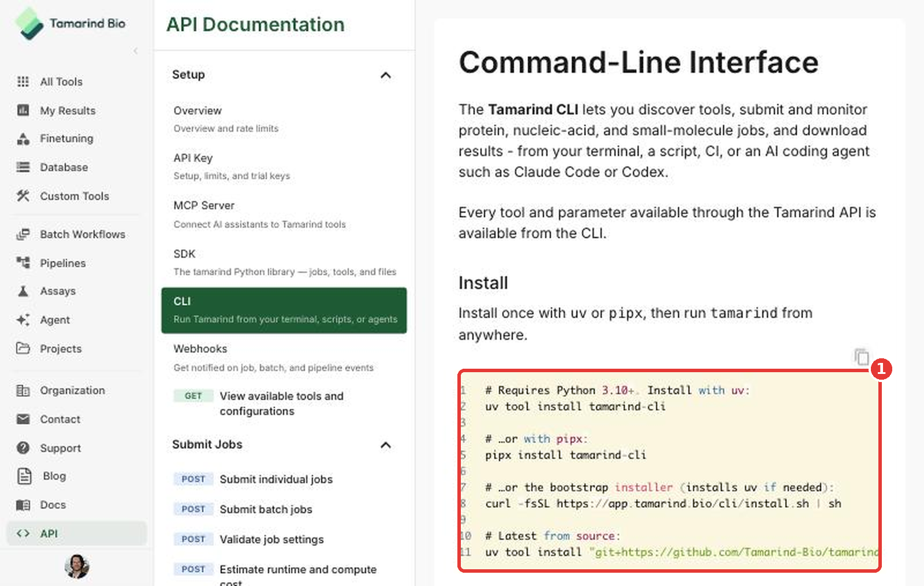Click the 'pipx install tamarind-cli' code line
This screenshot has width=924, height=586.
(565, 455)
